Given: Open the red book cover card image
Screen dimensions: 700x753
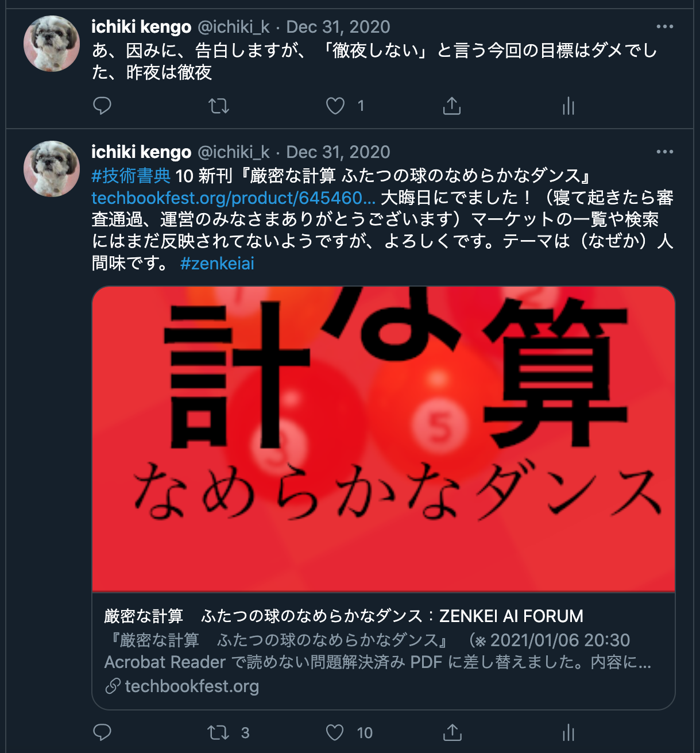Looking at the screenshot, I should [384, 439].
